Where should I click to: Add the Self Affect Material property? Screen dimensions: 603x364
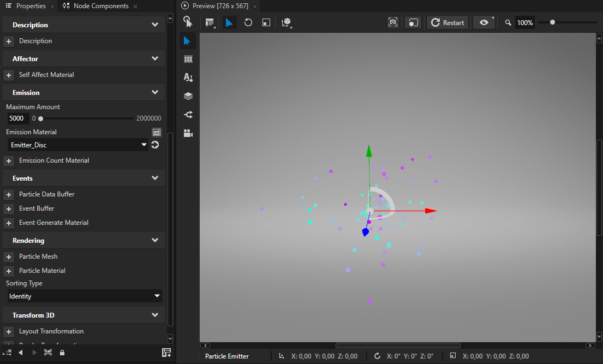pos(9,75)
